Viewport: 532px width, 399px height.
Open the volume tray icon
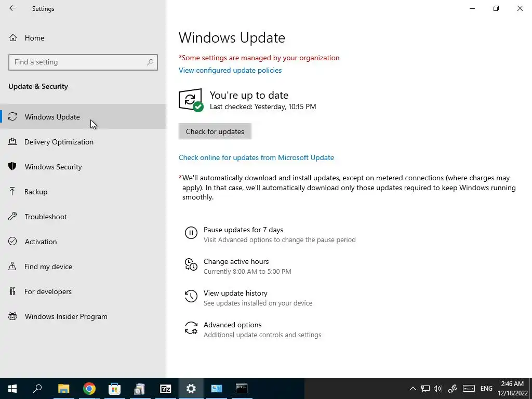[x=437, y=389]
